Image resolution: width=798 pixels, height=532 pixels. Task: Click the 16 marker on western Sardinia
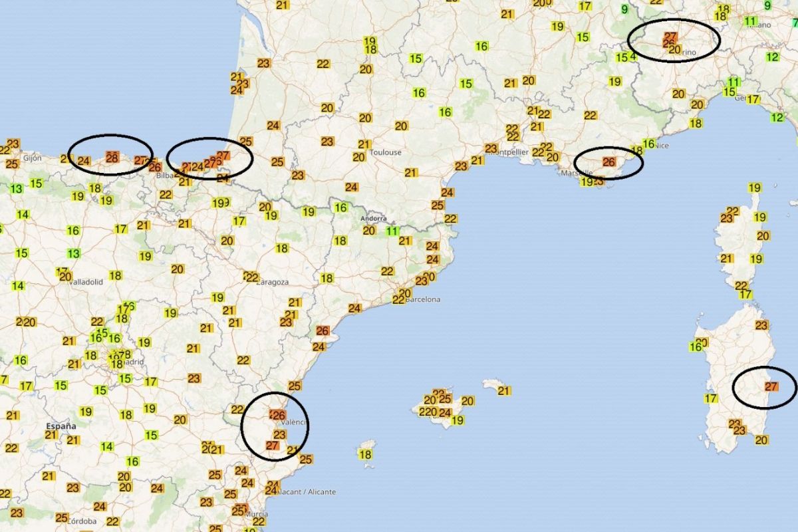[696, 346]
